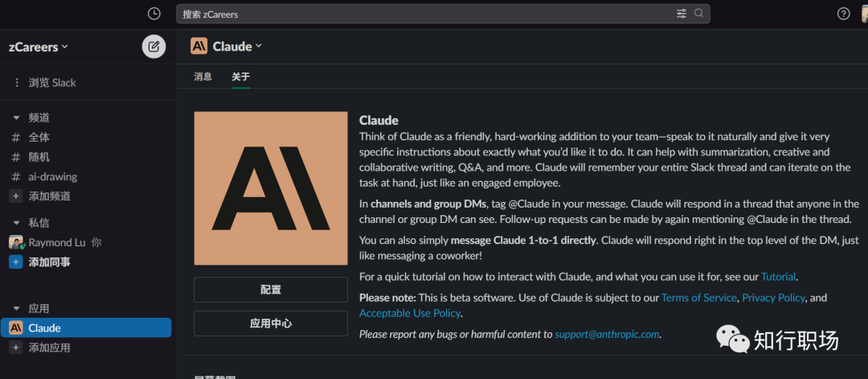Click the plus icon for 添加应用
868x379 pixels.
[x=16, y=348]
